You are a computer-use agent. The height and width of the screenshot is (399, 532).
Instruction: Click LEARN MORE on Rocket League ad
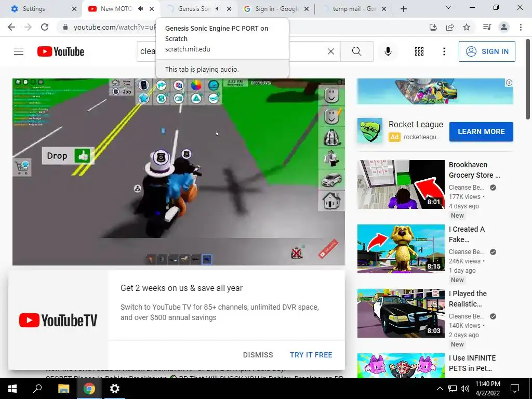point(481,131)
